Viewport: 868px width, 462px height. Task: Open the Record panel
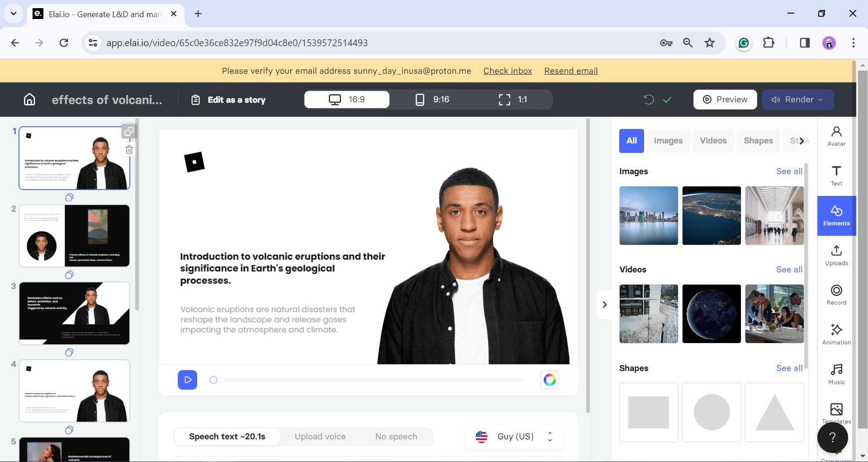[836, 295]
